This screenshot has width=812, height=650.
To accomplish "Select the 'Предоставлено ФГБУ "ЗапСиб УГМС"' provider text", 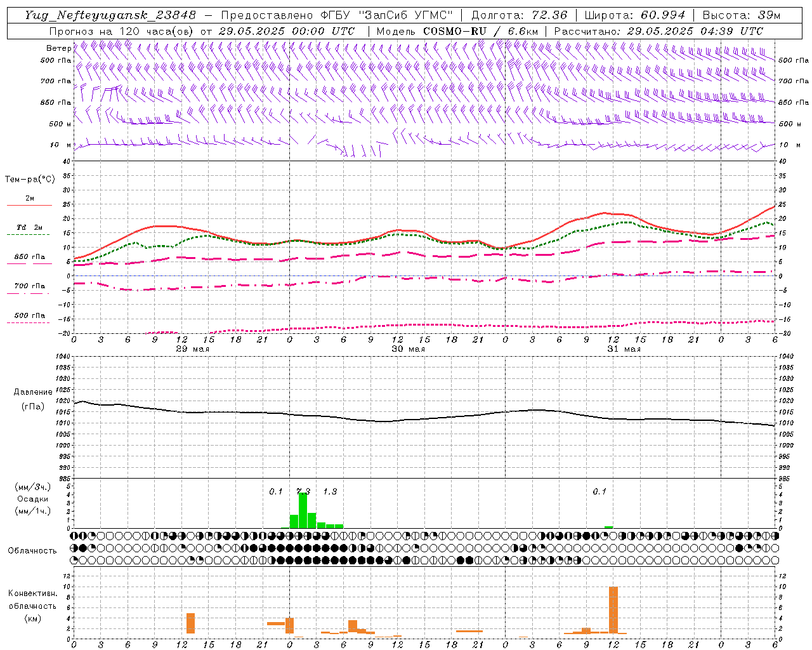I will point(337,15).
